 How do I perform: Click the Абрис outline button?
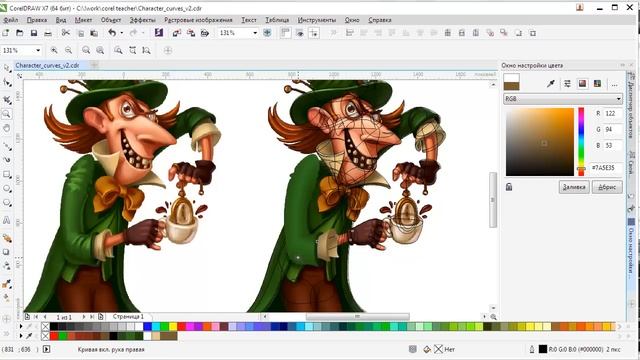(607, 187)
